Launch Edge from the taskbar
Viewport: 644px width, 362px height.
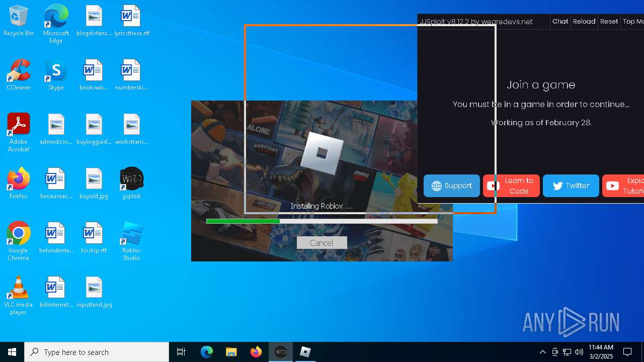pos(207,352)
